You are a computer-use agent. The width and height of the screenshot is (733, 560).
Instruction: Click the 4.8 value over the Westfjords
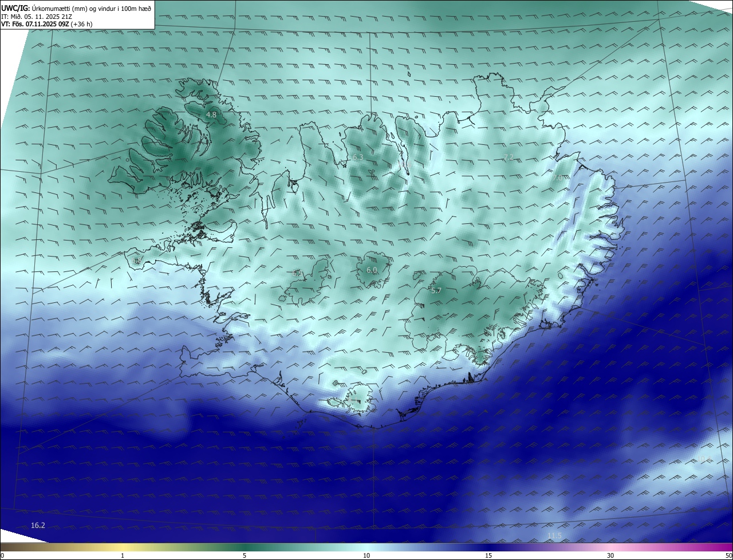point(211,115)
